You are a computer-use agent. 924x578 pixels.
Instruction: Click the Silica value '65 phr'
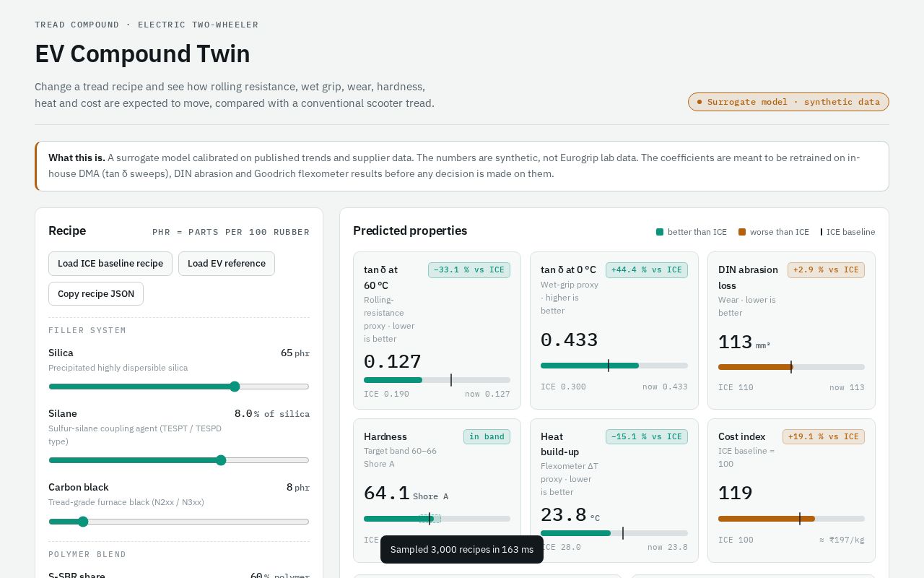(295, 353)
